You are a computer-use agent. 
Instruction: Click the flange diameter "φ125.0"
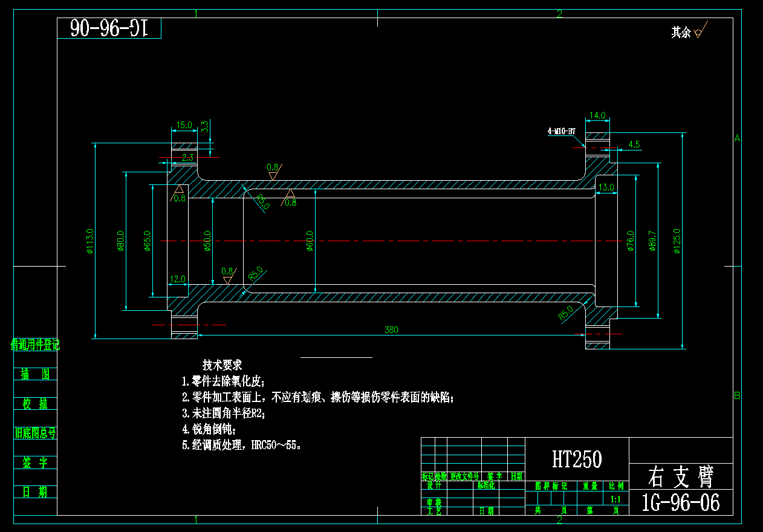677,241
